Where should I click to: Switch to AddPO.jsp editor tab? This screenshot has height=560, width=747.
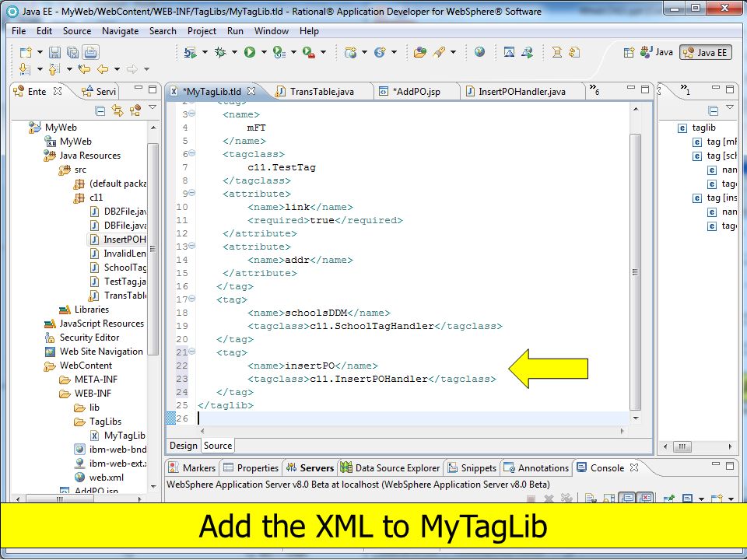click(x=416, y=92)
